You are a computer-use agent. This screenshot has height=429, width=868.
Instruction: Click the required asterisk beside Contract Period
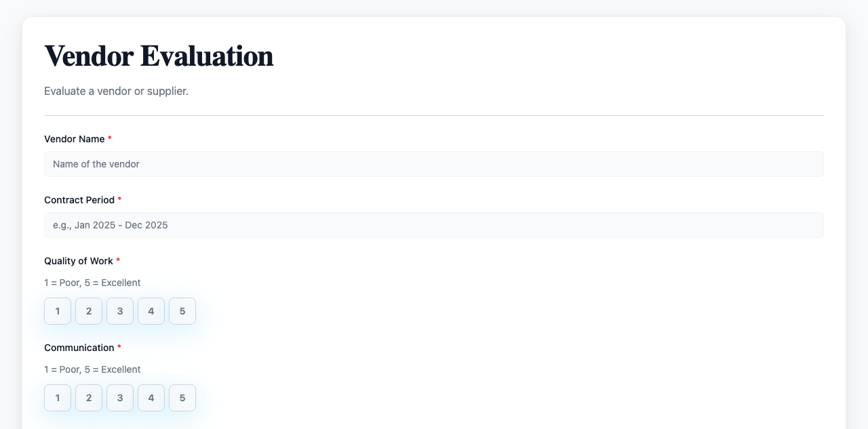tap(119, 200)
